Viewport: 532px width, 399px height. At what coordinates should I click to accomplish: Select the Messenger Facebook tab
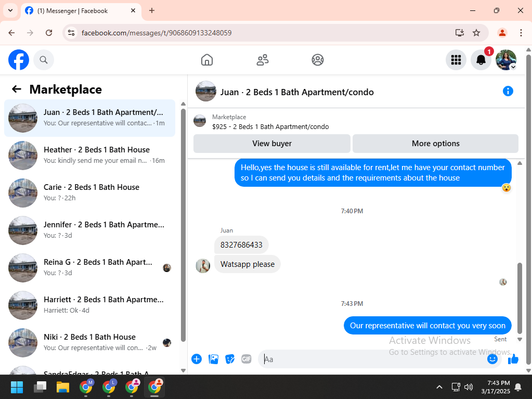[x=81, y=10]
